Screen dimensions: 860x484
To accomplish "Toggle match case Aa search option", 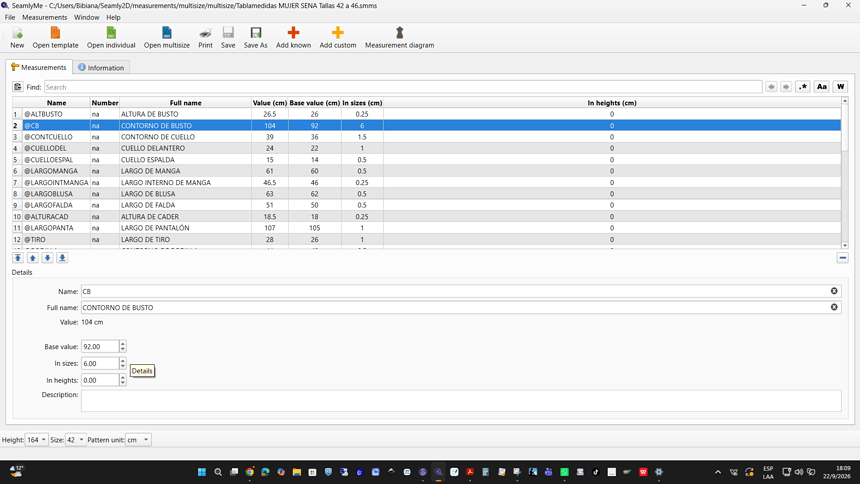I will 822,87.
